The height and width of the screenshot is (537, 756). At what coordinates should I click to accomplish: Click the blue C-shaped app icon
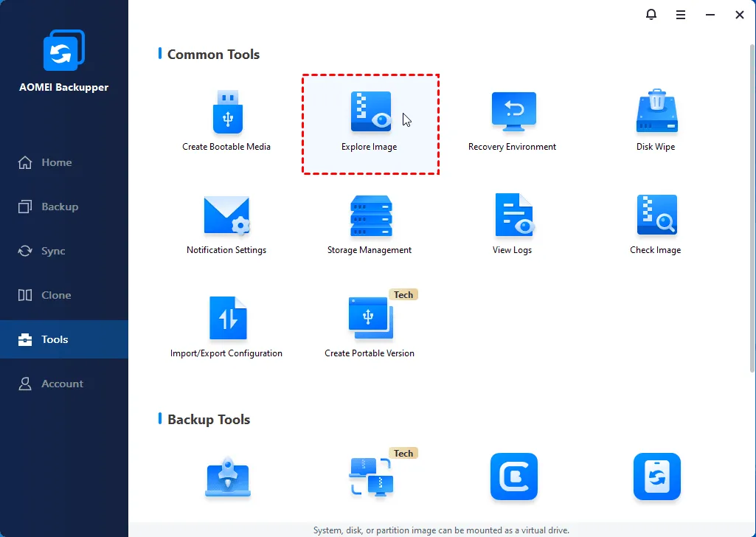513,477
